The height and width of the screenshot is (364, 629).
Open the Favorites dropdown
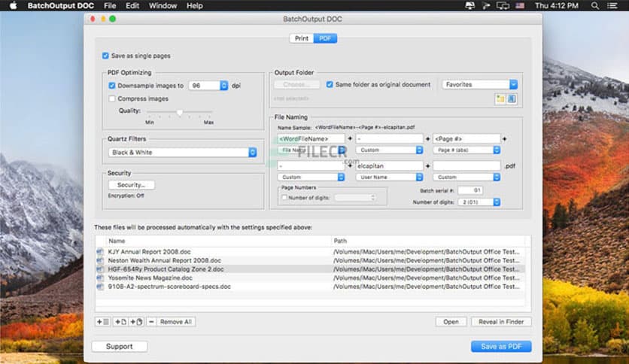click(513, 84)
